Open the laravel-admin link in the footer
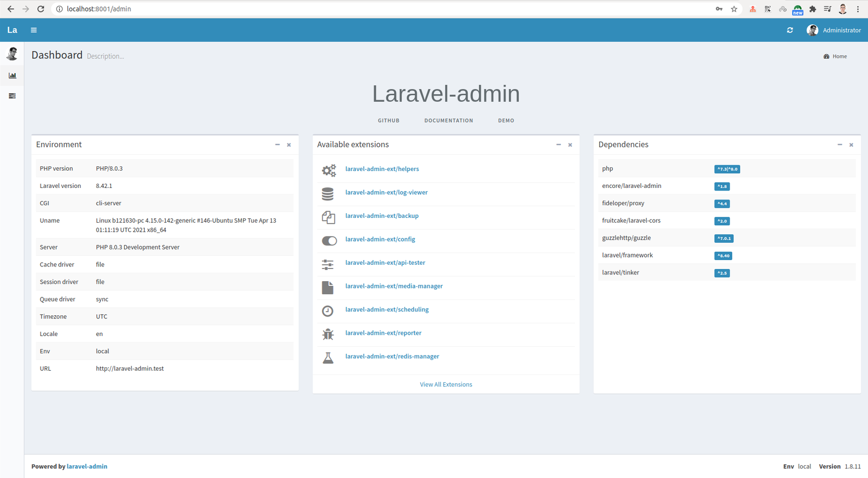 coord(87,466)
